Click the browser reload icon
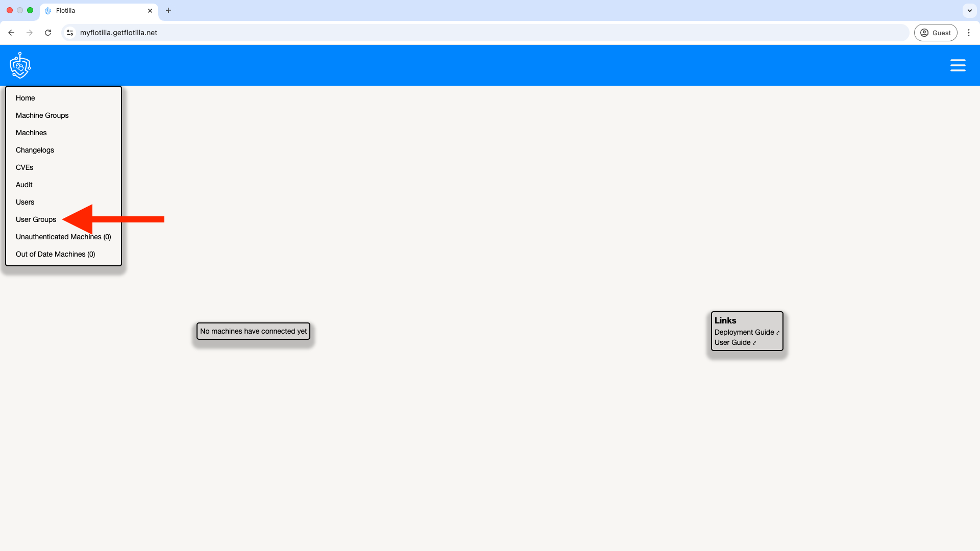 [48, 33]
